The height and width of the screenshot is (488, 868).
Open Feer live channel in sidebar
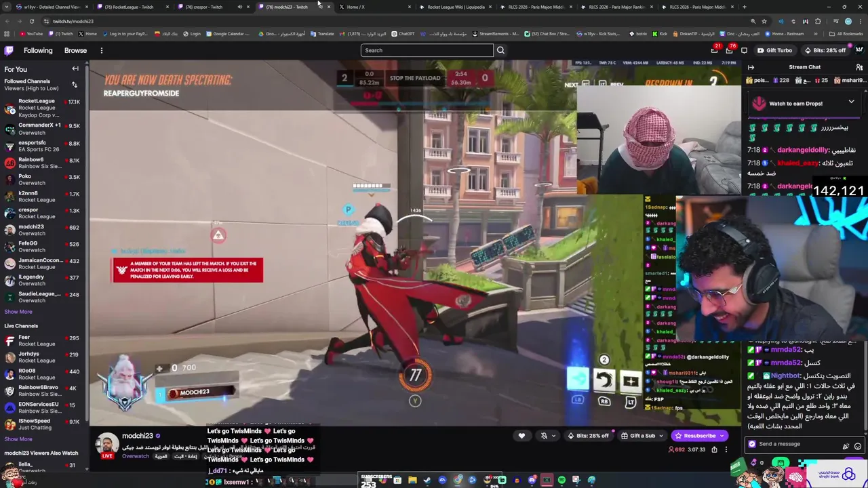coord(43,340)
